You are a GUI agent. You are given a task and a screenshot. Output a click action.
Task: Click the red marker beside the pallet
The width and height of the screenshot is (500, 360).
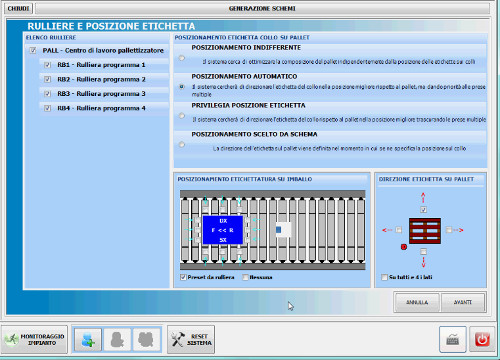(404, 247)
